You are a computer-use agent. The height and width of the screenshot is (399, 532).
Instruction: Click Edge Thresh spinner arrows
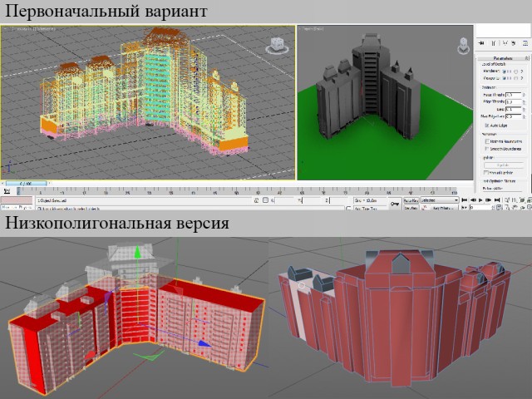pyautogui.click(x=524, y=101)
